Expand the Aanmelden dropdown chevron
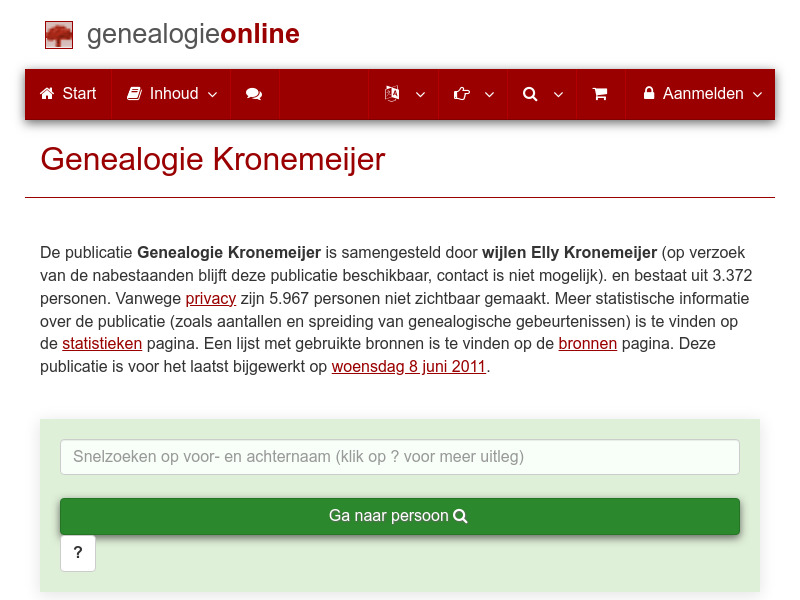This screenshot has height=600, width=800. pyautogui.click(x=757, y=95)
